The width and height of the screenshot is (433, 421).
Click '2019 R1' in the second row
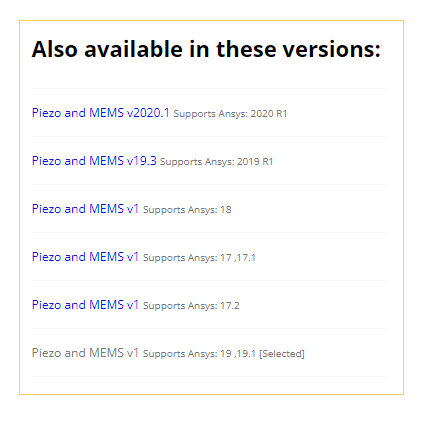coord(255,162)
